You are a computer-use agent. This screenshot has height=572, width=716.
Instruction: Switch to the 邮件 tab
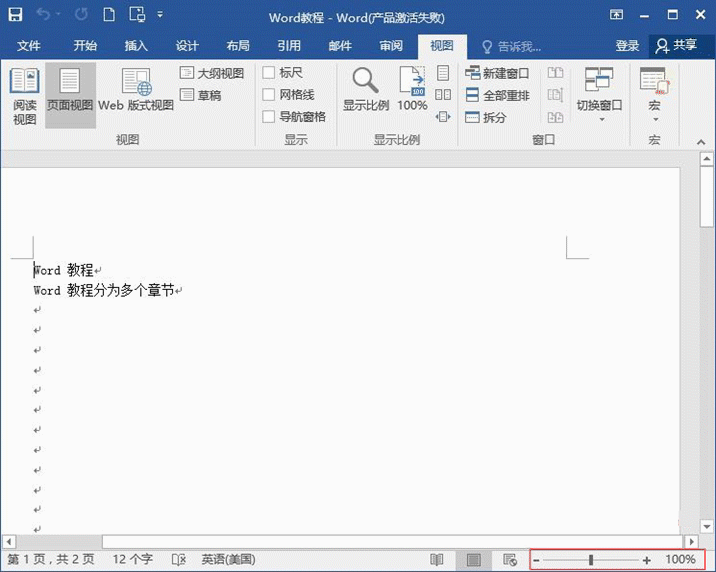(x=340, y=46)
